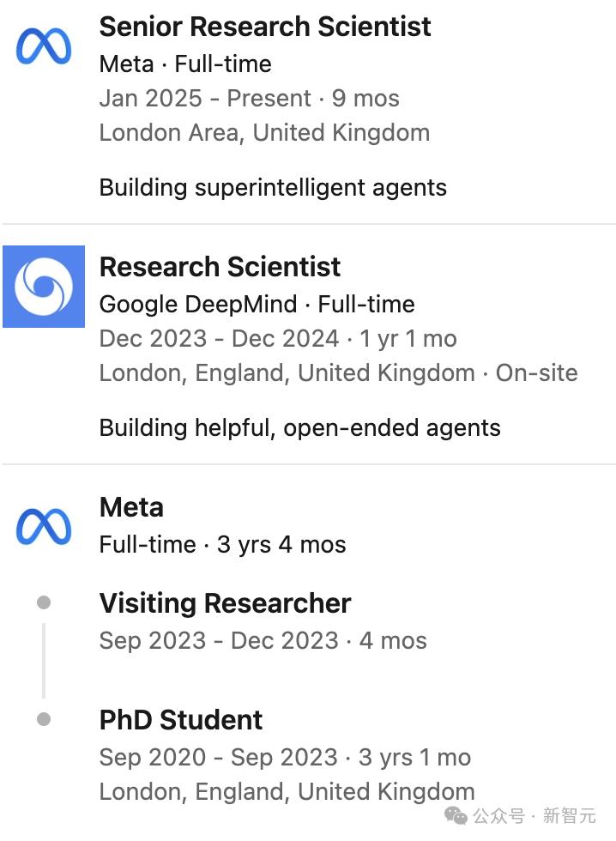Select the 'Google DeepMind · Full-time' company line

coord(257,304)
